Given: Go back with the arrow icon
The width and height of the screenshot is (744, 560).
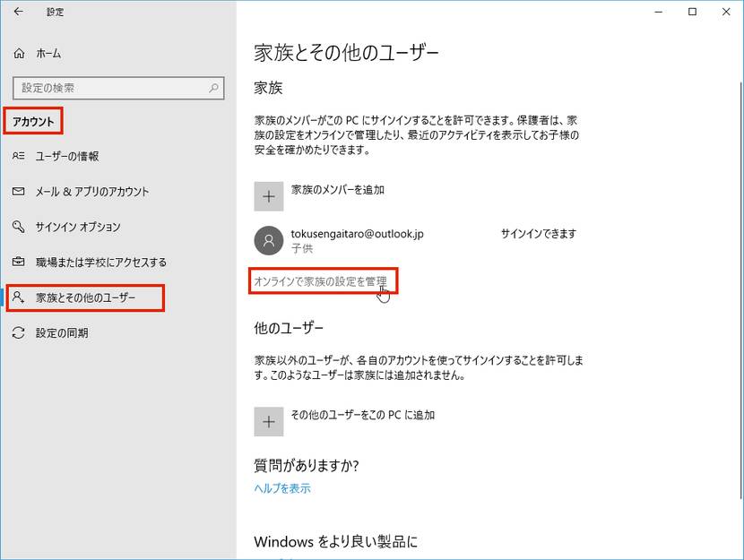Looking at the screenshot, I should (19, 12).
